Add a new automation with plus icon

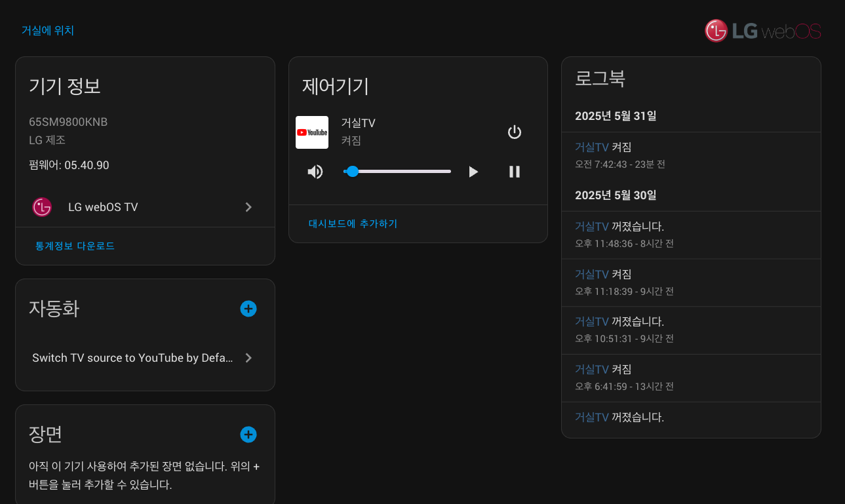(x=248, y=309)
